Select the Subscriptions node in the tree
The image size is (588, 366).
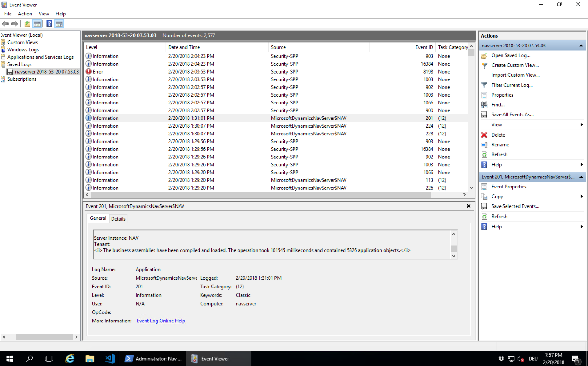(22, 79)
